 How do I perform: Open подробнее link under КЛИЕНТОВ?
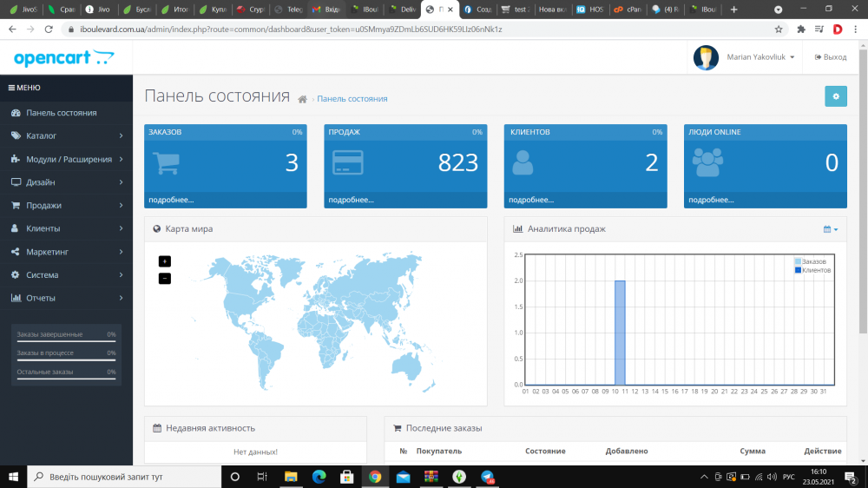tap(531, 200)
